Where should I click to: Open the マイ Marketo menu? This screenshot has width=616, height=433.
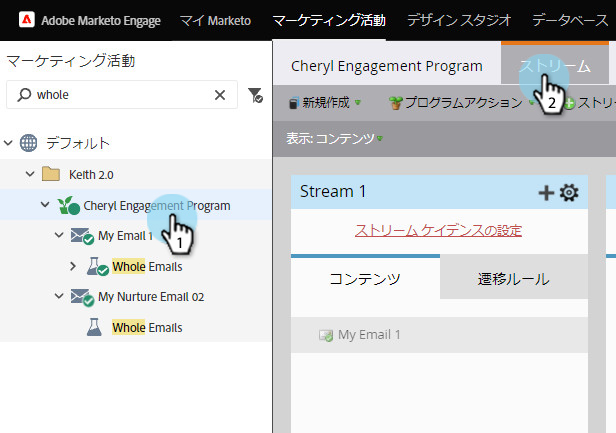pyautogui.click(x=215, y=20)
